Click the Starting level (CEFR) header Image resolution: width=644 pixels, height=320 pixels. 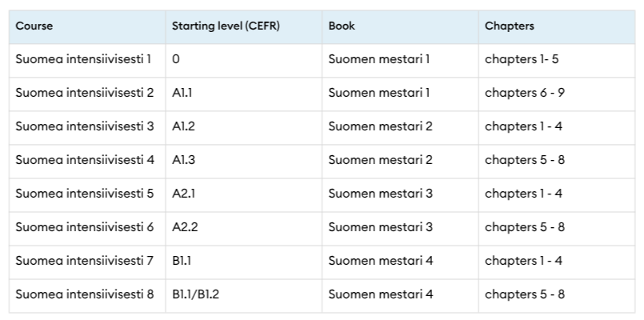(x=225, y=26)
